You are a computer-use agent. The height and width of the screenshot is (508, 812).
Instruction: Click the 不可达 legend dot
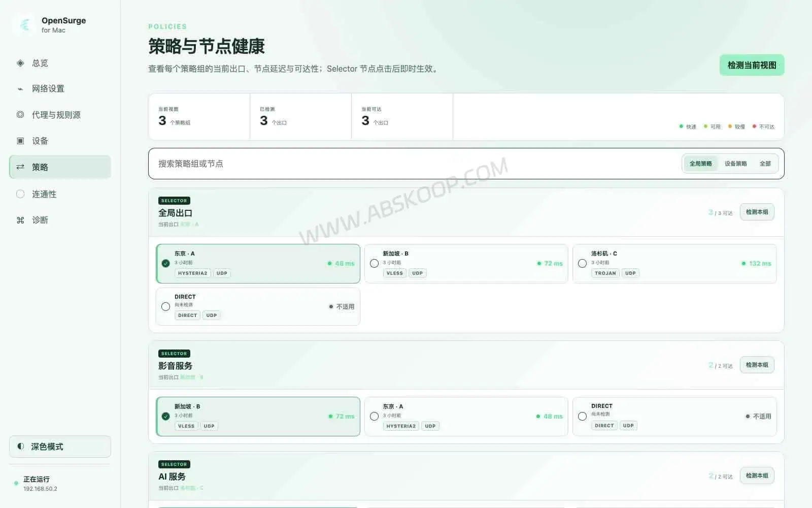coord(754,126)
